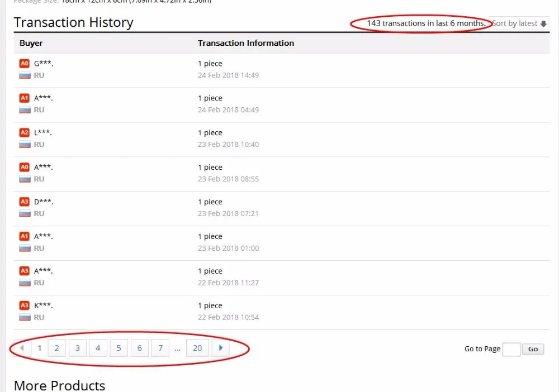559x392 pixels.
Task: Click the A3 badge beside buyer D***.
Action: click(x=24, y=202)
